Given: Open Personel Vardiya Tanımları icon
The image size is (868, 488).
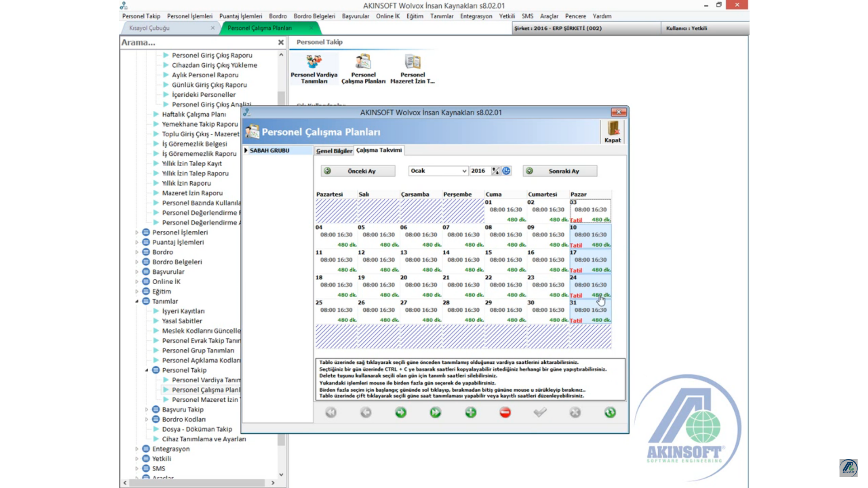Looking at the screenshot, I should [314, 69].
